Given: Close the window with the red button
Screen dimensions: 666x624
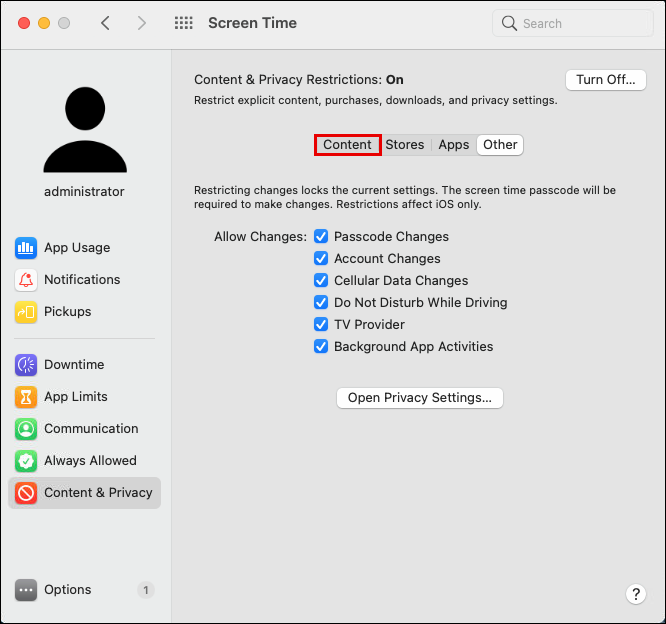Looking at the screenshot, I should click(24, 23).
